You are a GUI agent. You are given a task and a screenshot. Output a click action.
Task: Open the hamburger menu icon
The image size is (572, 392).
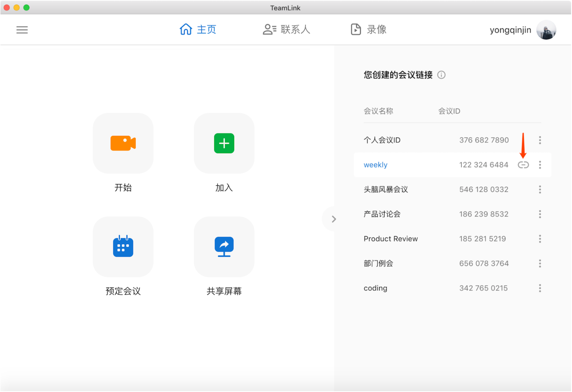coord(22,30)
